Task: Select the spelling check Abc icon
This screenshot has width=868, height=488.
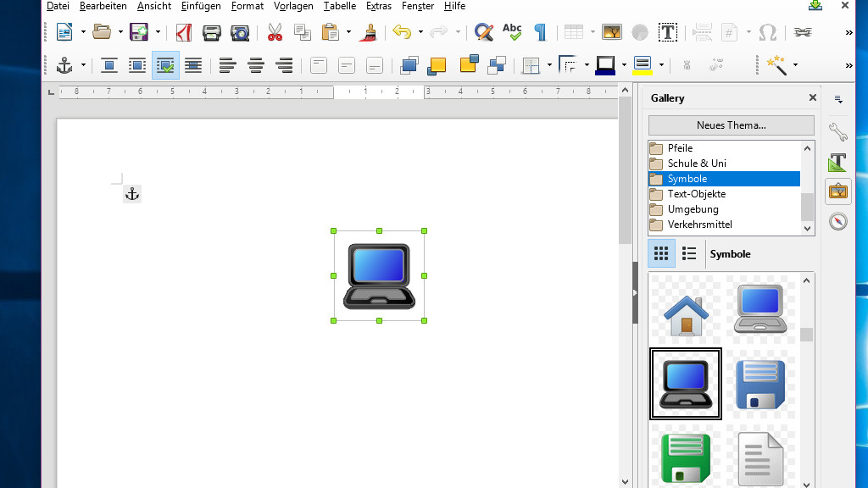Action: coord(511,32)
